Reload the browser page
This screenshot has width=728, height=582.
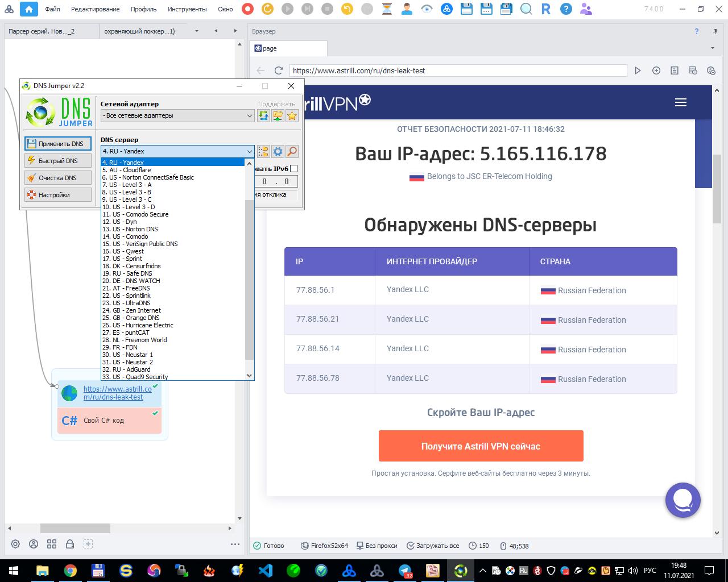click(x=279, y=70)
